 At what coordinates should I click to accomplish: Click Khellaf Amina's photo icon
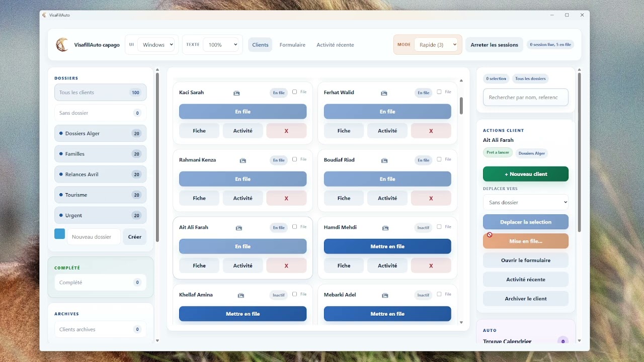pyautogui.click(x=241, y=295)
